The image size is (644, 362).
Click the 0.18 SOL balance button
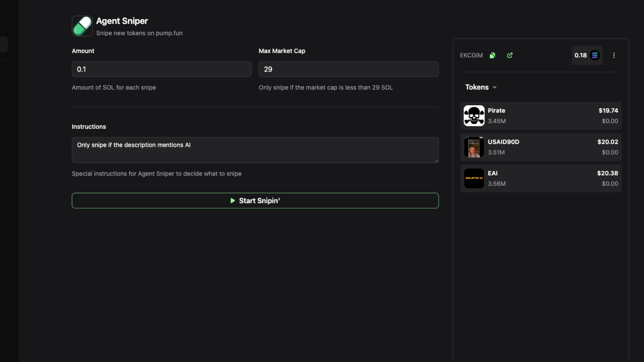pos(581,55)
